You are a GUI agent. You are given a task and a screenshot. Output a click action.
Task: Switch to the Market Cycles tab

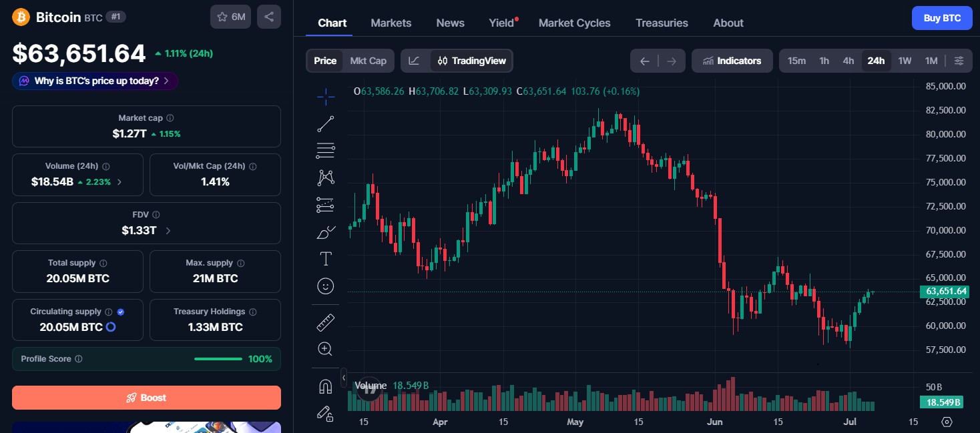point(575,23)
